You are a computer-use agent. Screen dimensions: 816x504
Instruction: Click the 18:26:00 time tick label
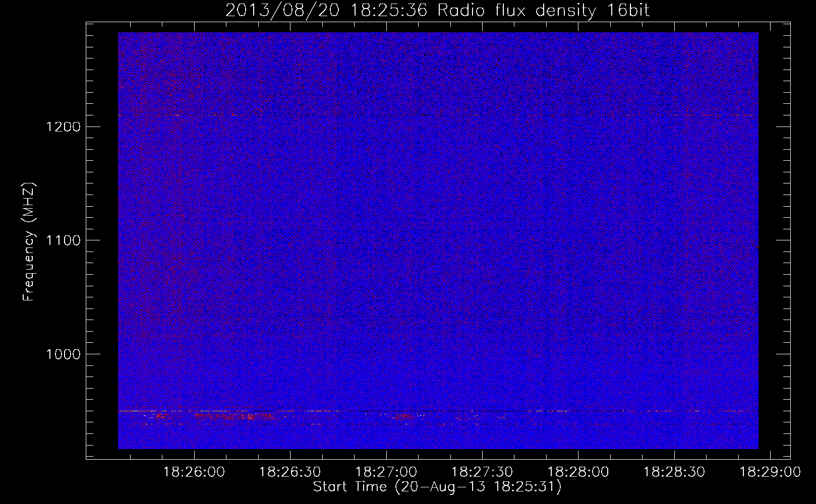coord(194,472)
